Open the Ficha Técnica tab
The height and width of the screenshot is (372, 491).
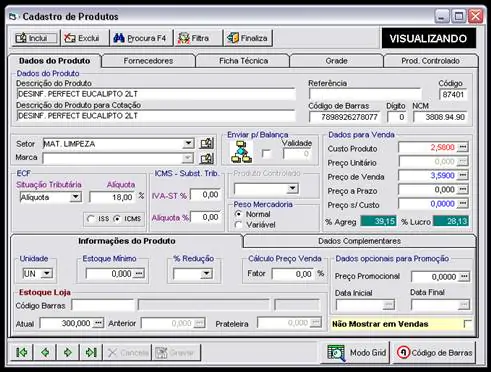pos(243,61)
